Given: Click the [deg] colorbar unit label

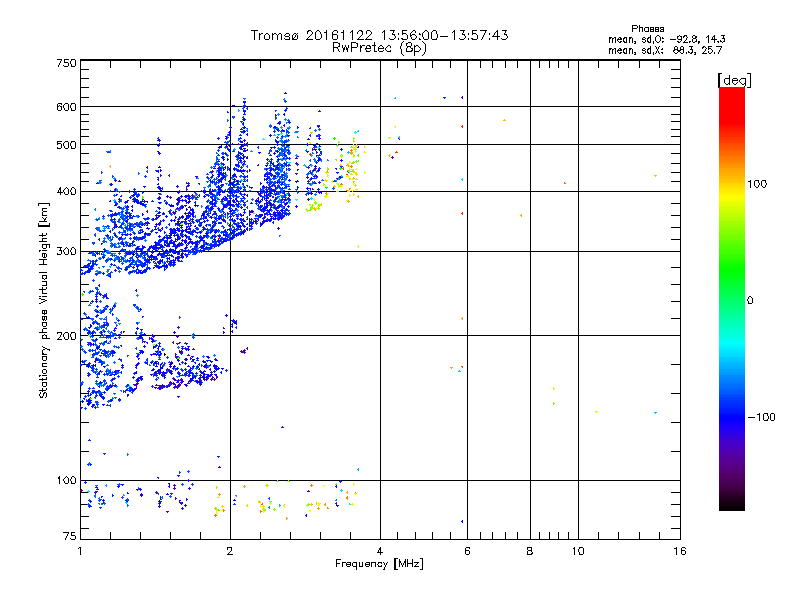Looking at the screenshot, I should coord(734,81).
